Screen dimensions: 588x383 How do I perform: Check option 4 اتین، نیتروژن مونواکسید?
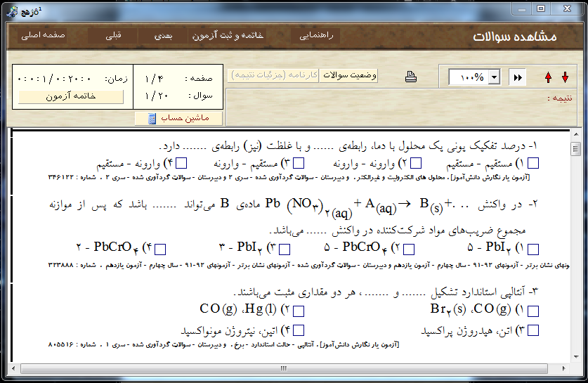click(x=299, y=330)
